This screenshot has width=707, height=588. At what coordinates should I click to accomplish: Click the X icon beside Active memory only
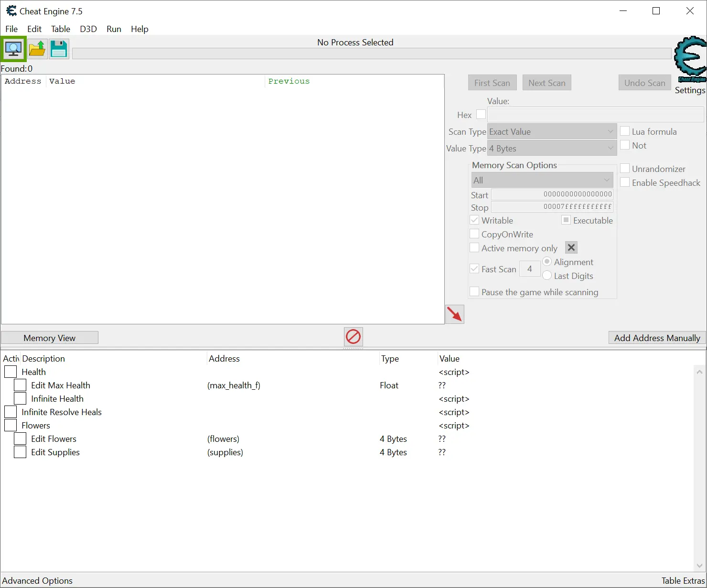[x=571, y=247]
